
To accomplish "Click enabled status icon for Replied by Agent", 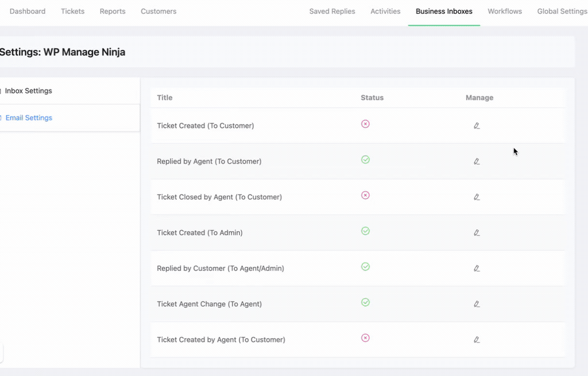I will (365, 160).
